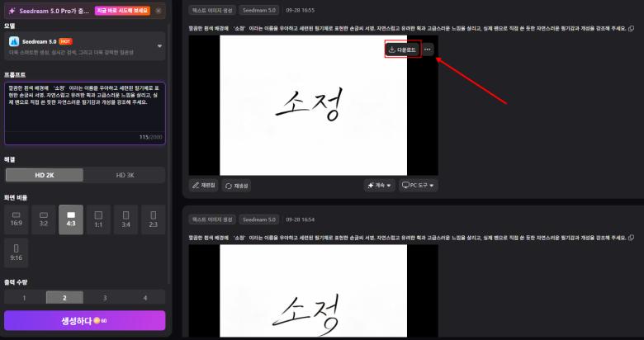644x340 pixels.
Task: Open the first 소정 signature image thumbnail
Action: tap(314, 106)
